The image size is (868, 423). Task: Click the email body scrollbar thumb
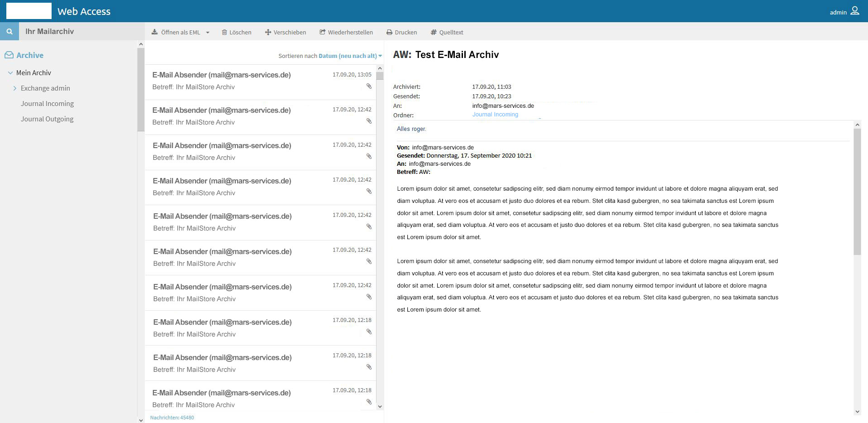pos(857,190)
